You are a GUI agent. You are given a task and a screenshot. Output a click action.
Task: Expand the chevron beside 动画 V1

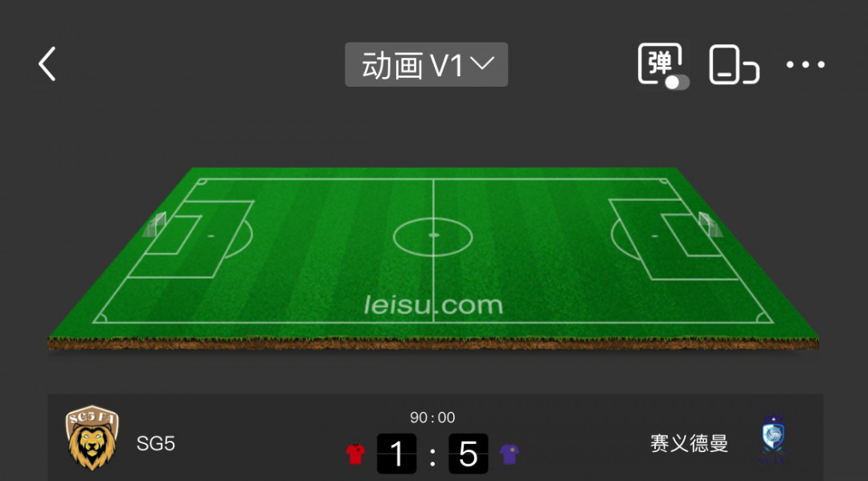(482, 63)
